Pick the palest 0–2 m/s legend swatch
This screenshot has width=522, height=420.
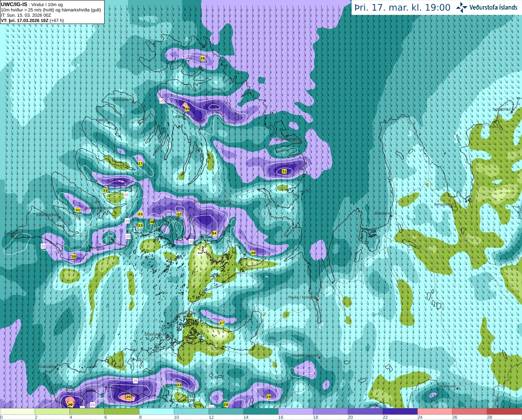click(x=18, y=411)
